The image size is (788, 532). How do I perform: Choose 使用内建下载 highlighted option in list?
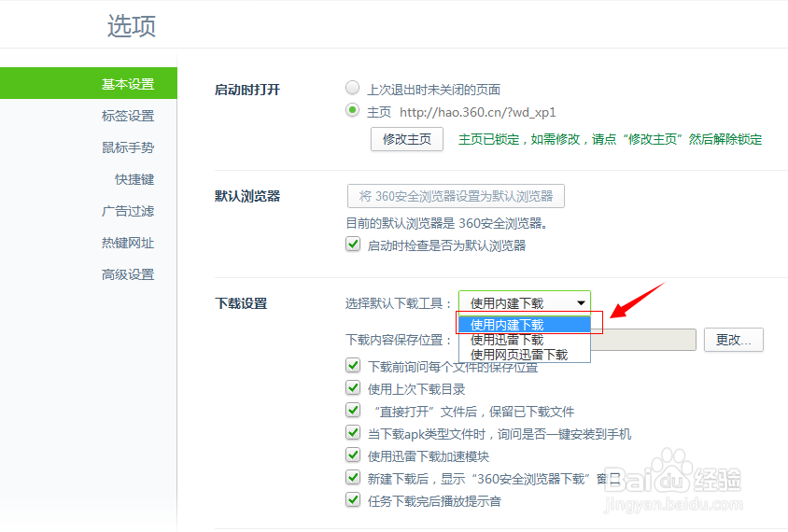(524, 325)
